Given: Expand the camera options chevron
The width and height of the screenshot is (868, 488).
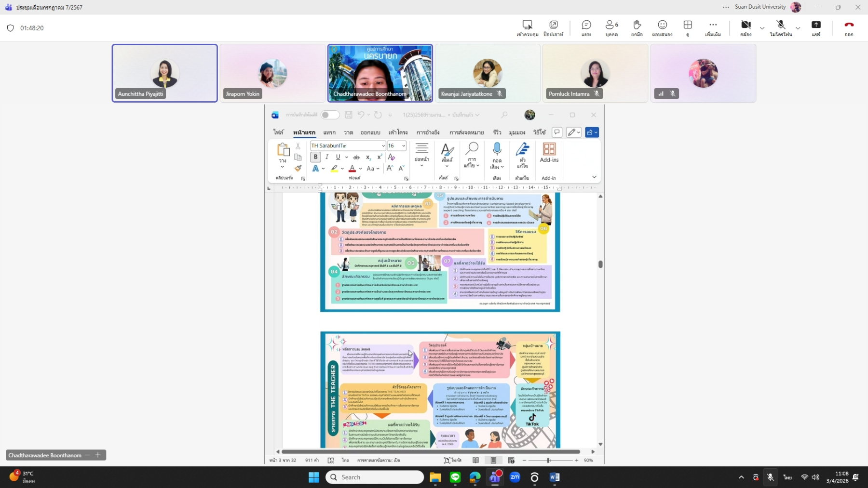Looking at the screenshot, I should coord(762,28).
